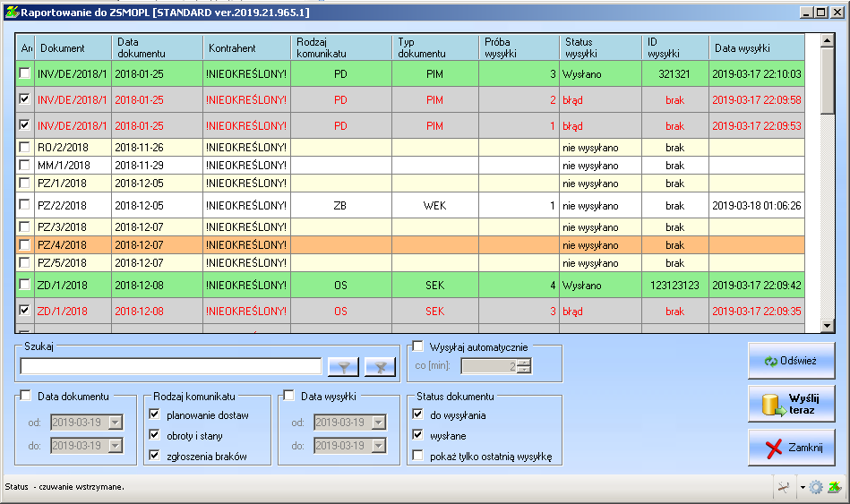Check pokaż tylko ostatnią wysyłkę
Image resolution: width=850 pixels, height=504 pixels.
[418, 456]
